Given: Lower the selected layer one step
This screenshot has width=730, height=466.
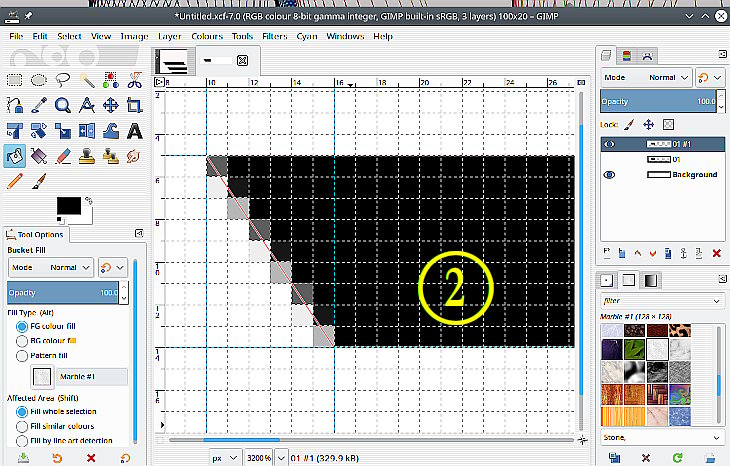Looking at the screenshot, I should click(653, 253).
